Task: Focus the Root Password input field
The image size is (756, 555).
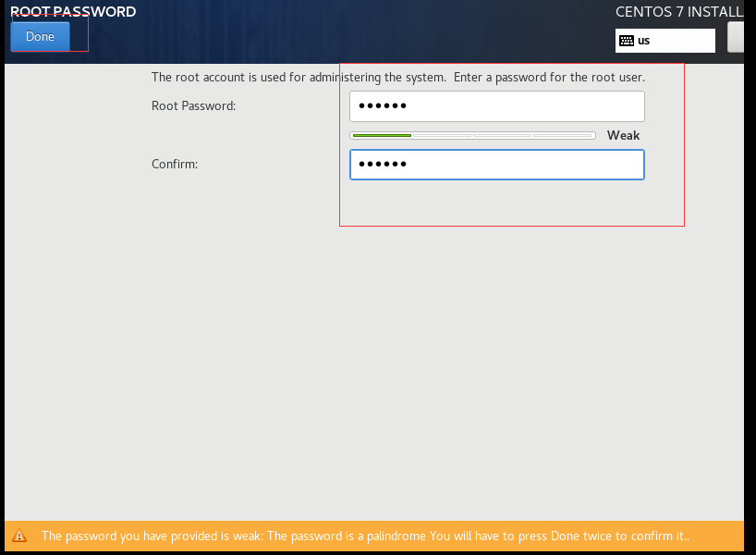Action: point(496,106)
